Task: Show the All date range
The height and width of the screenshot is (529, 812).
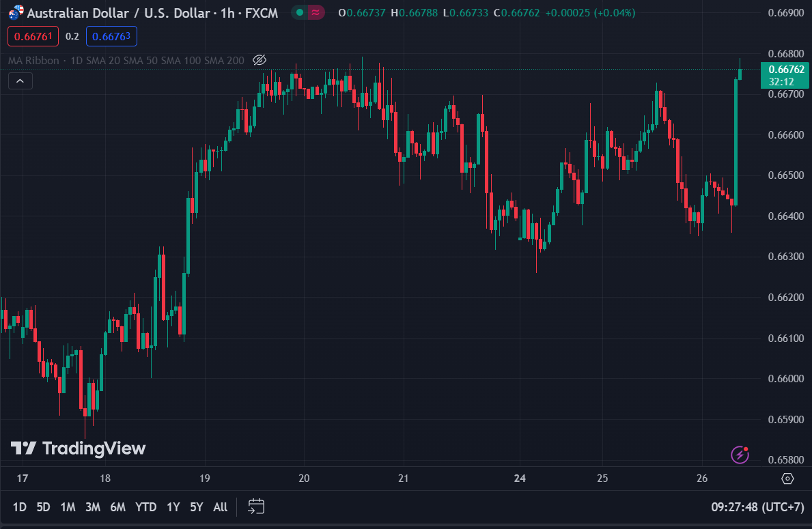Action: click(220, 506)
